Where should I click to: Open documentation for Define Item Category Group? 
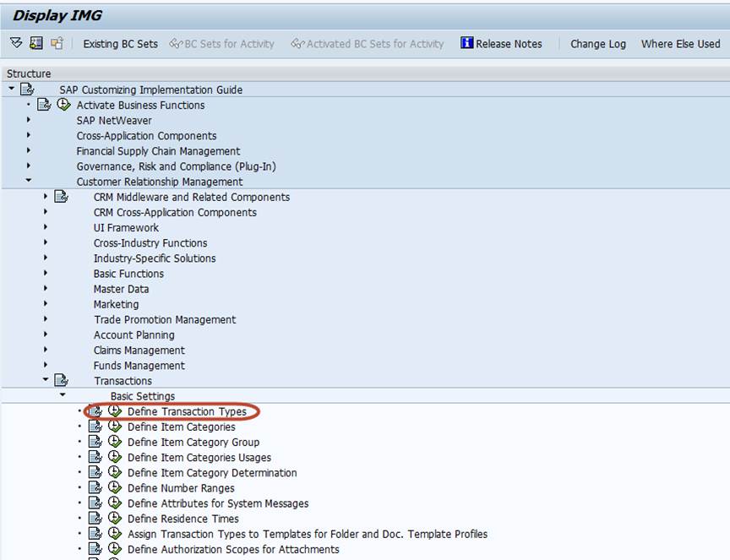pos(95,442)
